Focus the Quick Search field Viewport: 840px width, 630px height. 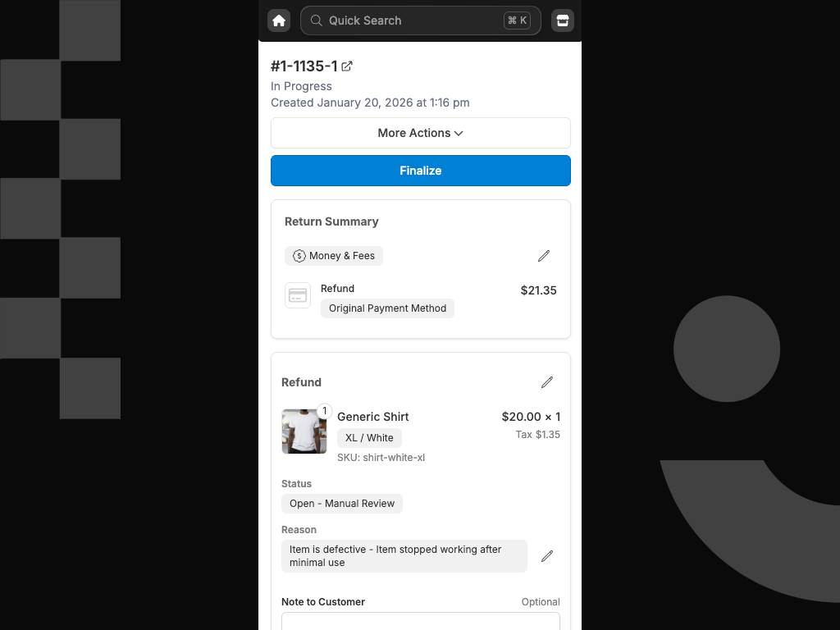[x=410, y=21]
